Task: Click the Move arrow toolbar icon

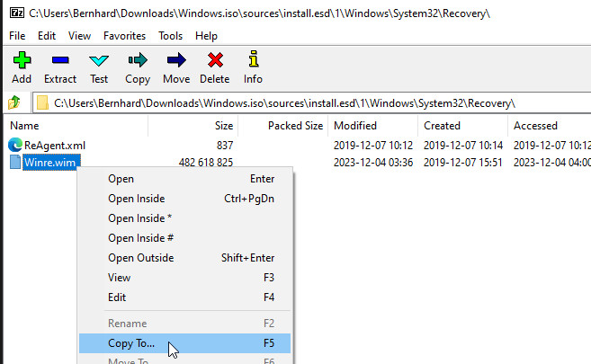Action: (176, 61)
